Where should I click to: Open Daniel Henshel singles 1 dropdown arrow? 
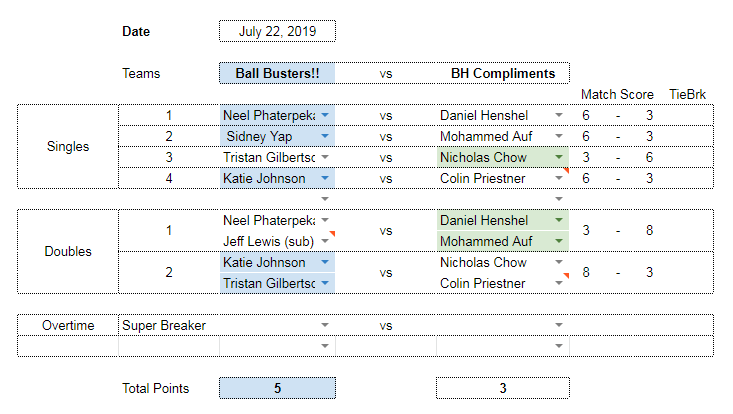point(559,115)
